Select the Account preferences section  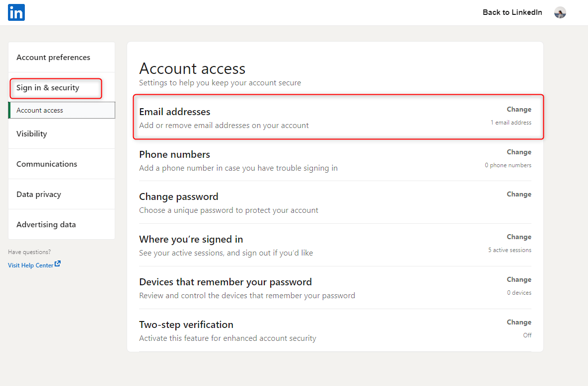click(x=53, y=57)
